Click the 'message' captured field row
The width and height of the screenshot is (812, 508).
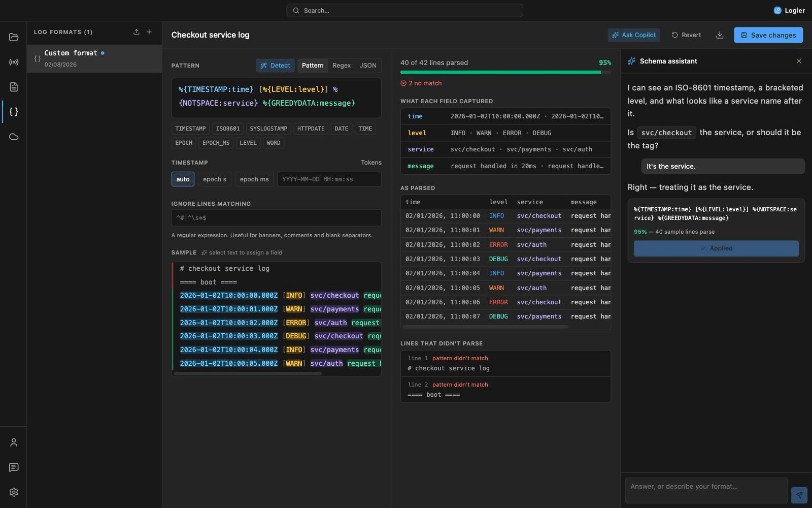point(505,166)
